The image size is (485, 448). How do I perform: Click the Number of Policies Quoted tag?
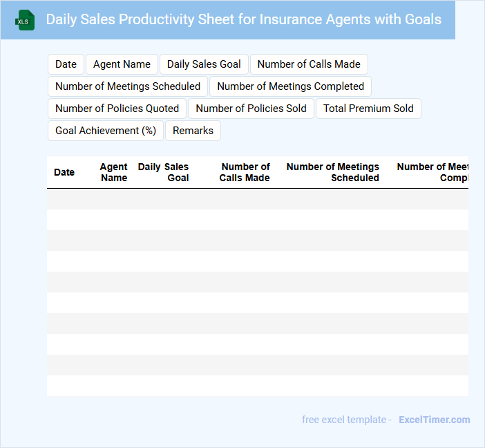[117, 109]
